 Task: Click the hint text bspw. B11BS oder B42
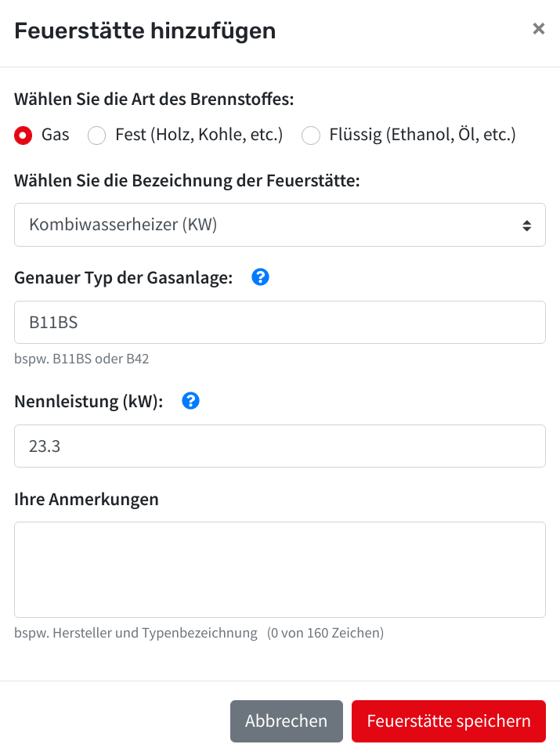point(81,359)
